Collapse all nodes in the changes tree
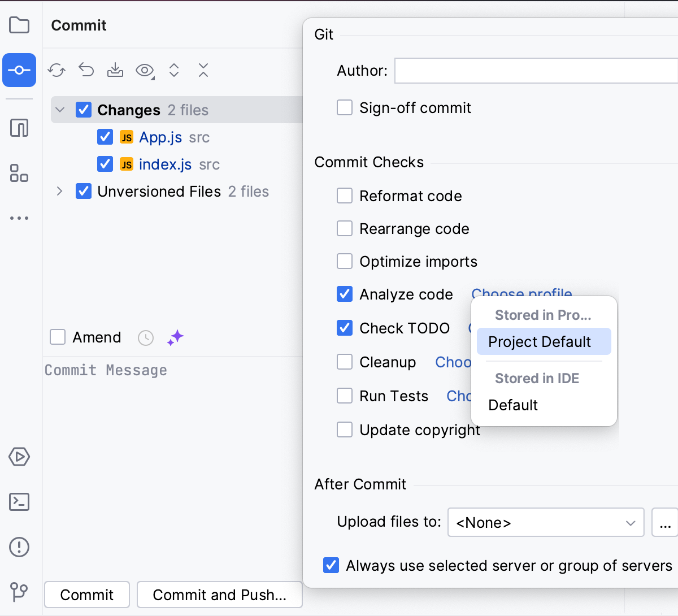This screenshot has height=616, width=678. [x=203, y=70]
